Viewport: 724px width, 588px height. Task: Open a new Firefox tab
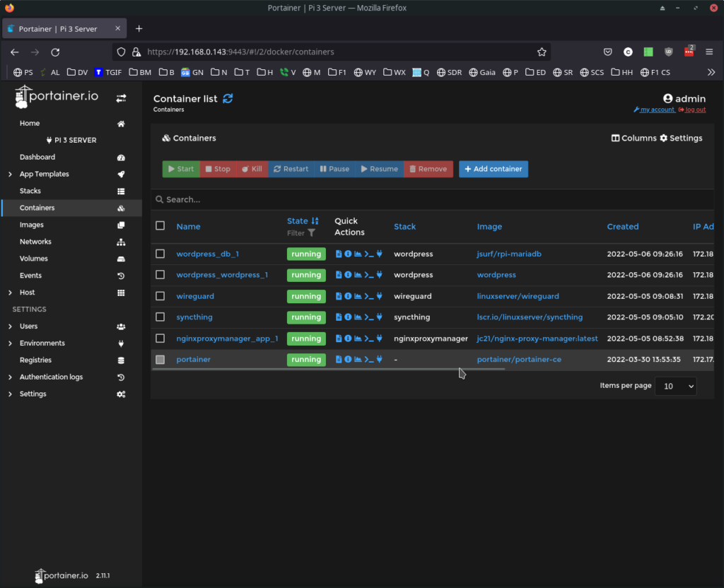139,28
